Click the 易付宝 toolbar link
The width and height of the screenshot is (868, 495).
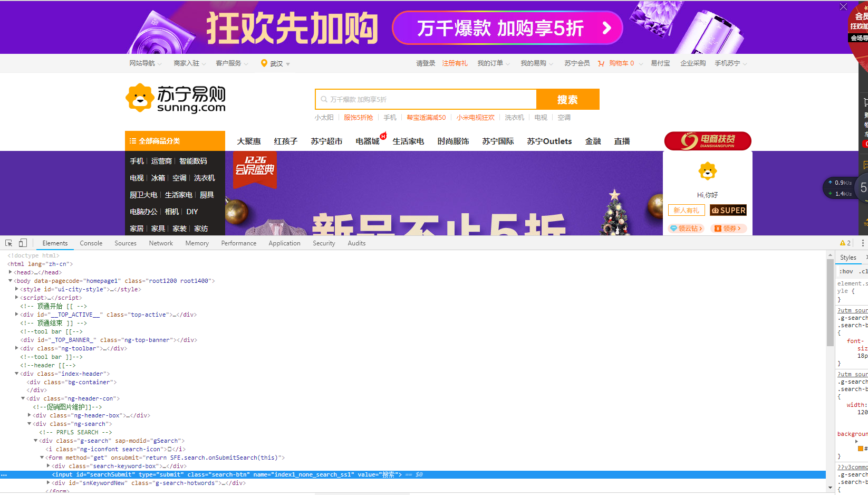coord(660,63)
